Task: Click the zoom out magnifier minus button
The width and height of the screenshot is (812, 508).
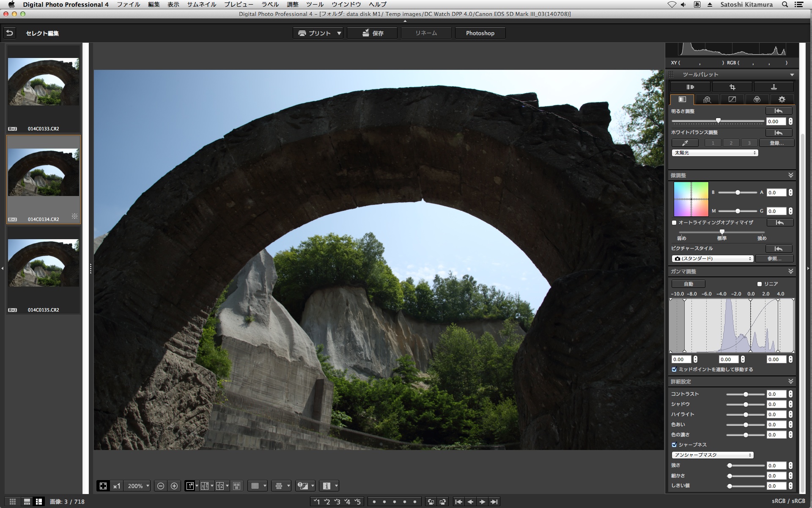Action: (x=161, y=486)
